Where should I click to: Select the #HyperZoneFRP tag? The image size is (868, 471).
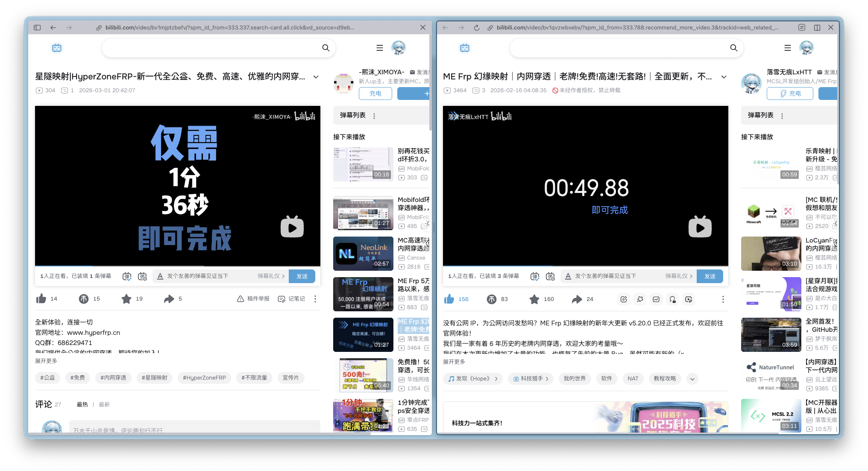click(204, 377)
